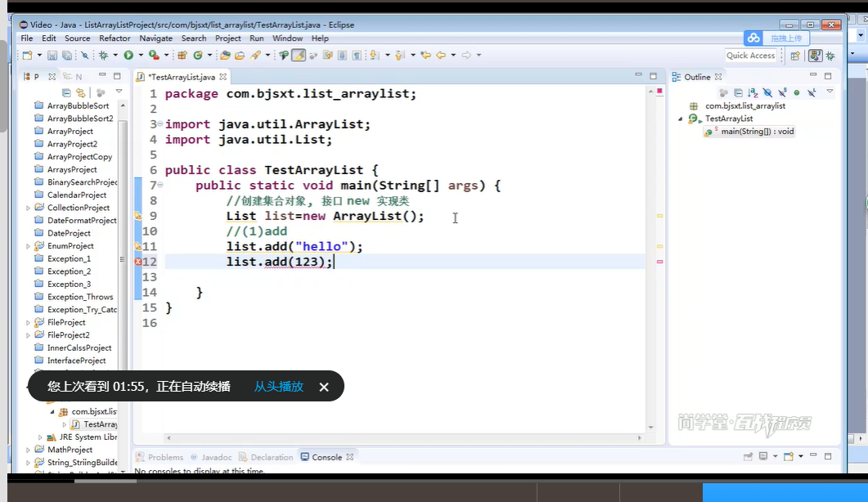Jump to Previous Annotation via toolbar

pos(400,55)
